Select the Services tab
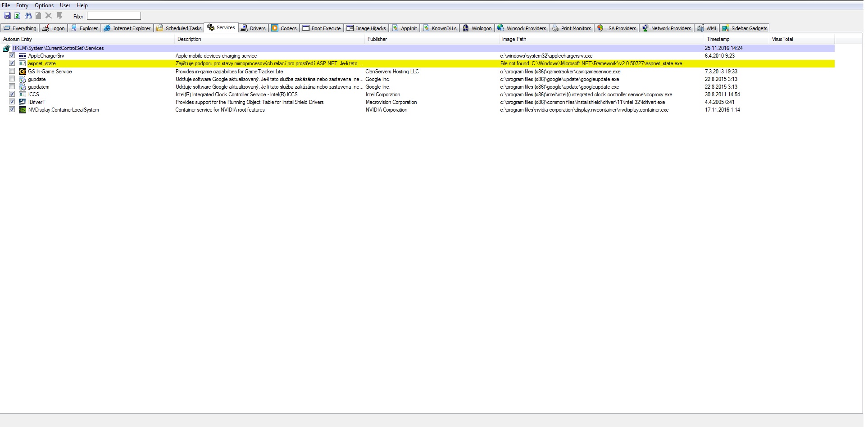Viewport: 868px width, 427px height. (x=221, y=27)
